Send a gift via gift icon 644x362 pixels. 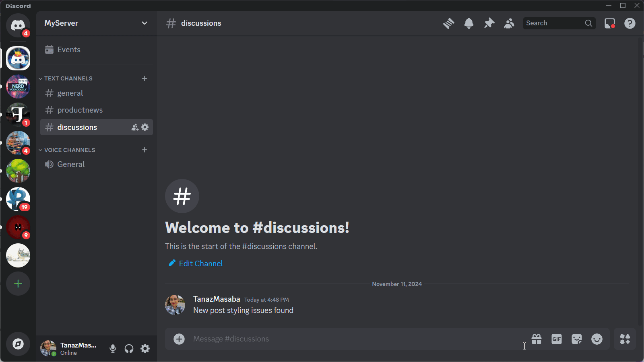(537, 339)
